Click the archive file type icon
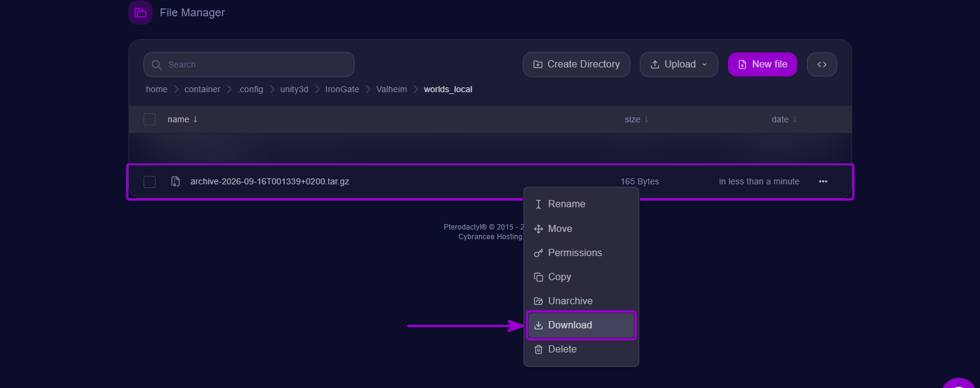The height and width of the screenshot is (388, 980). click(x=175, y=181)
